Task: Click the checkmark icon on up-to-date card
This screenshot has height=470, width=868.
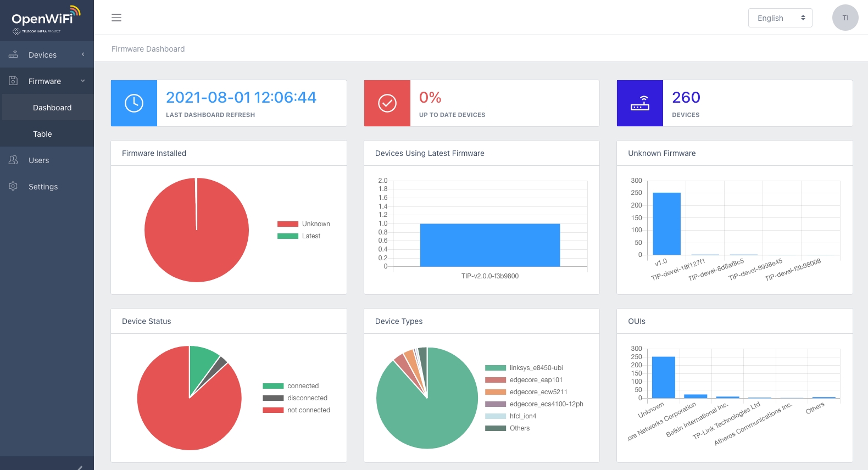Action: click(x=387, y=103)
